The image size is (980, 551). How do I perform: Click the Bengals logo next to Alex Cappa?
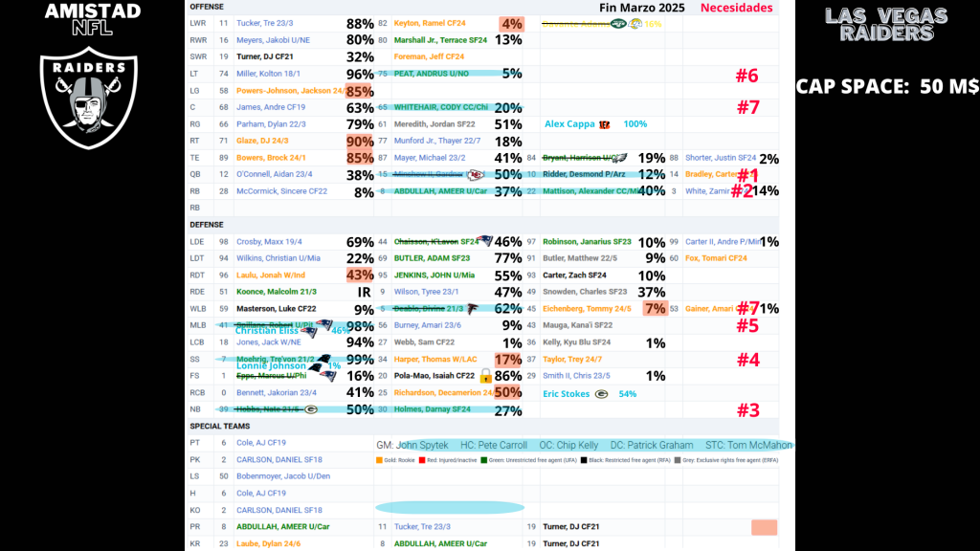(x=605, y=124)
